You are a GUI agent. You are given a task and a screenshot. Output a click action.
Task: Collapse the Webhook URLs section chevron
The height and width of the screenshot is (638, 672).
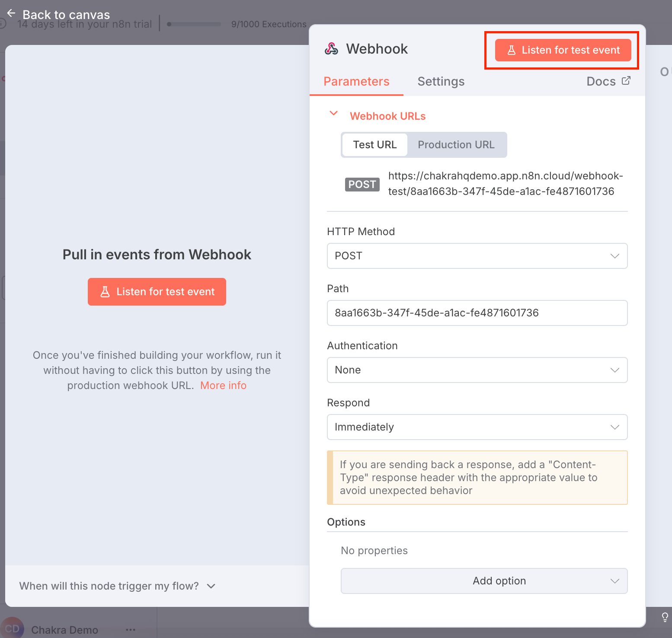333,113
